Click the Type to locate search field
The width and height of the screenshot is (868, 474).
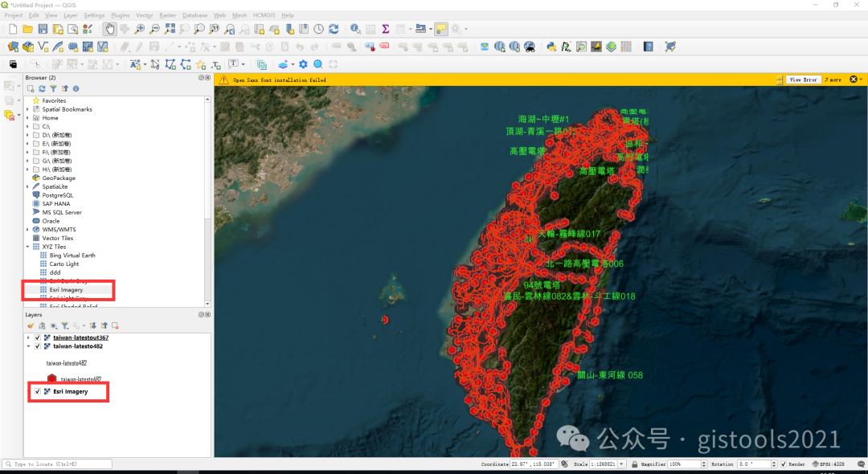pyautogui.click(x=58, y=464)
